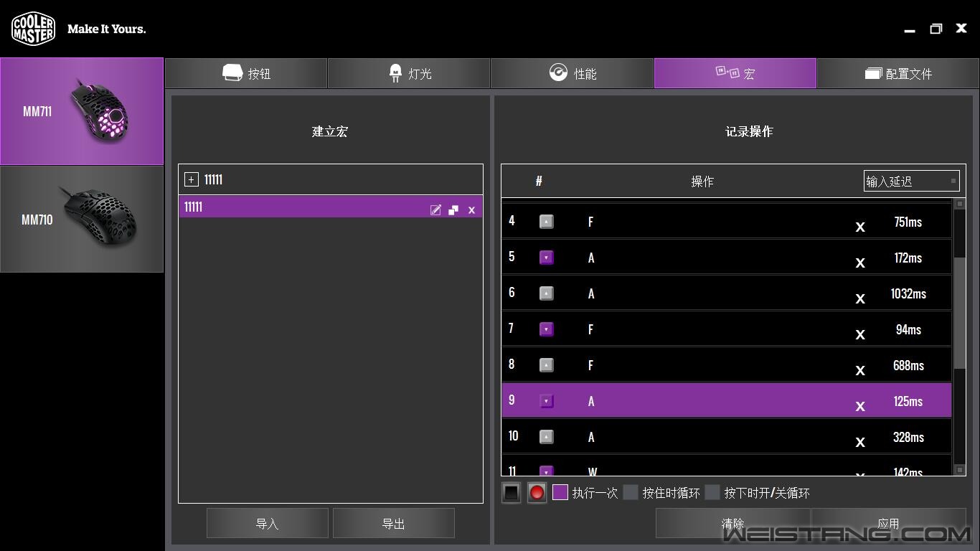This screenshot has width=980, height=551.
Task: Click the scrollbar up arrow
Action: tap(960, 204)
